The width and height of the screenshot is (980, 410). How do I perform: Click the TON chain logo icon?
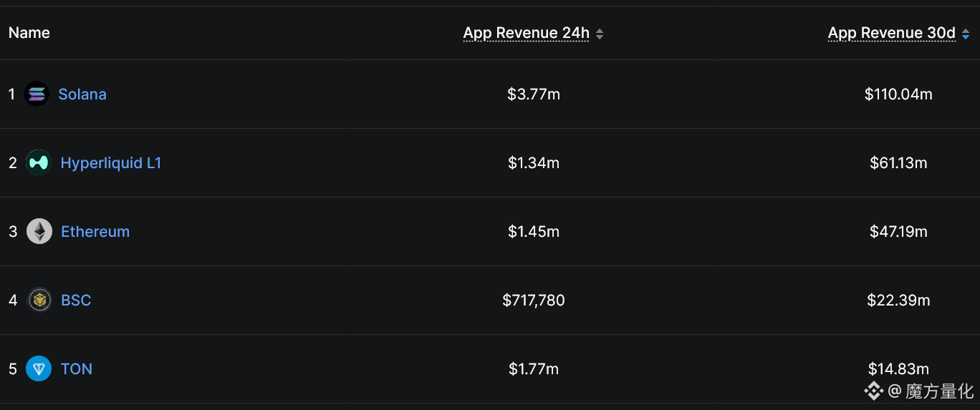pos(39,368)
